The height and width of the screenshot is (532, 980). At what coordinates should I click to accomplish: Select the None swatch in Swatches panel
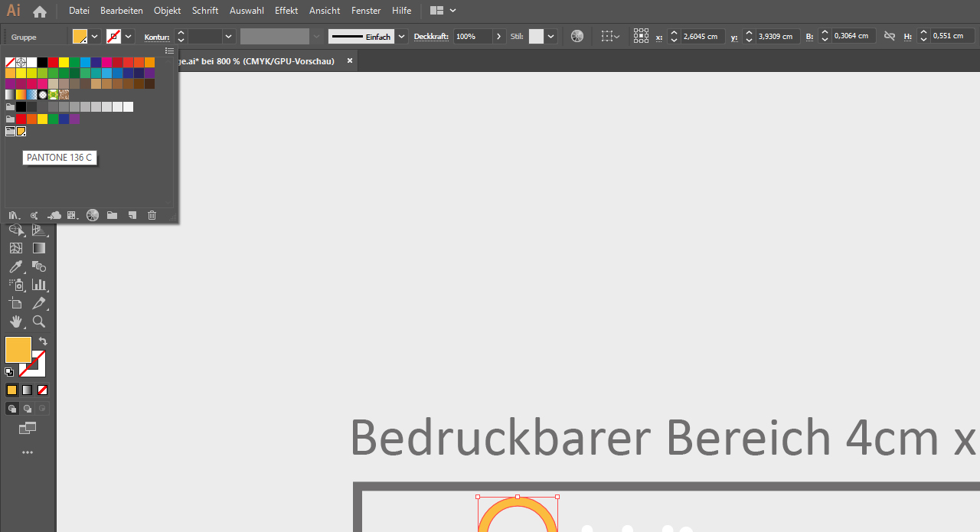coord(11,62)
